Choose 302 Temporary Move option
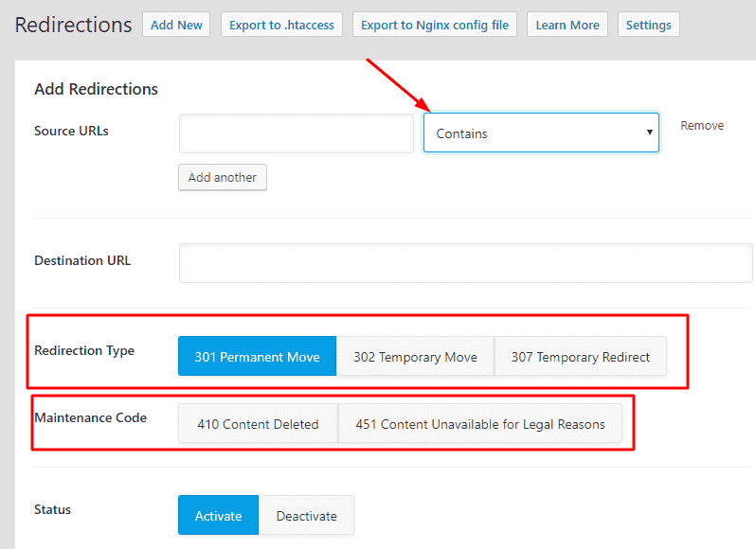Screen dimensions: 756x549 click(x=415, y=356)
